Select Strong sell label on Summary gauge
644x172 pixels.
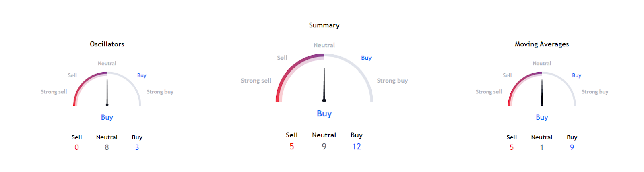[x=256, y=81]
